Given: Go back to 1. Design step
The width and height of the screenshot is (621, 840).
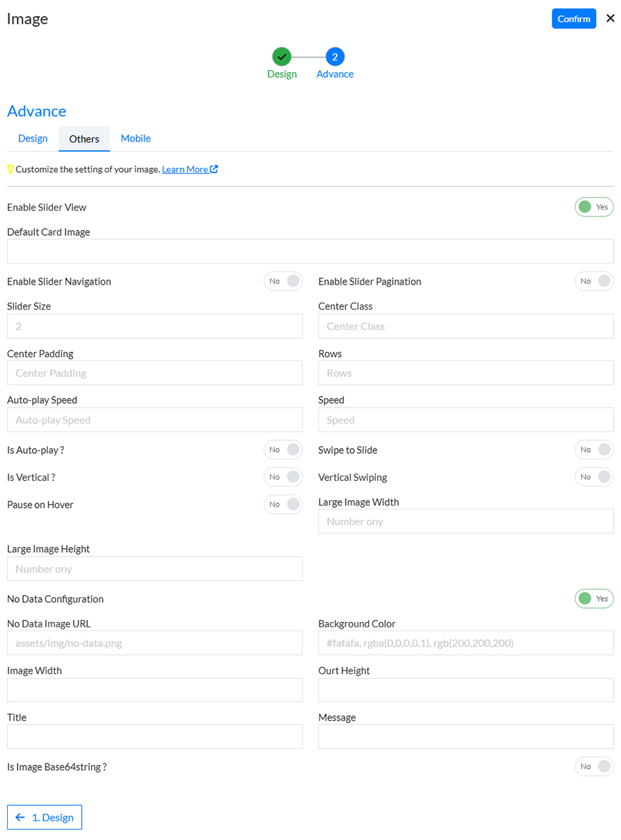Looking at the screenshot, I should pos(44,817).
